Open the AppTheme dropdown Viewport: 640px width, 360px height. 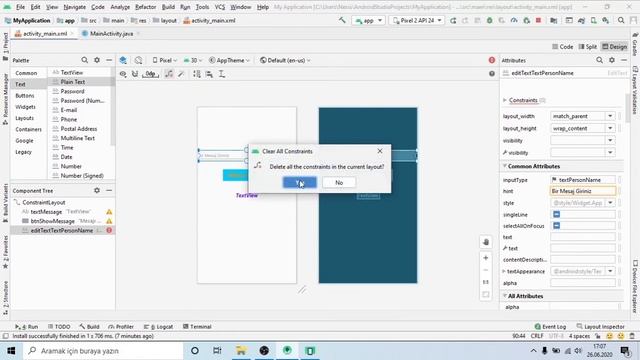pos(229,60)
